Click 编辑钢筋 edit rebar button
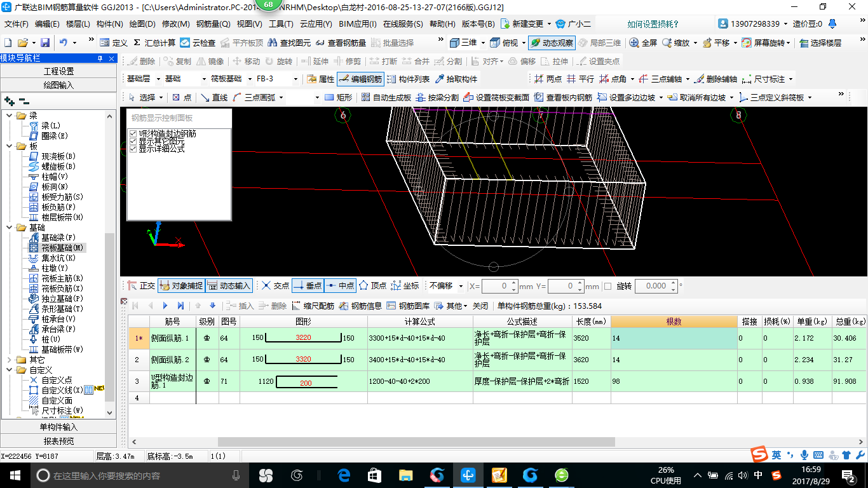The width and height of the screenshot is (868, 488). (360, 79)
